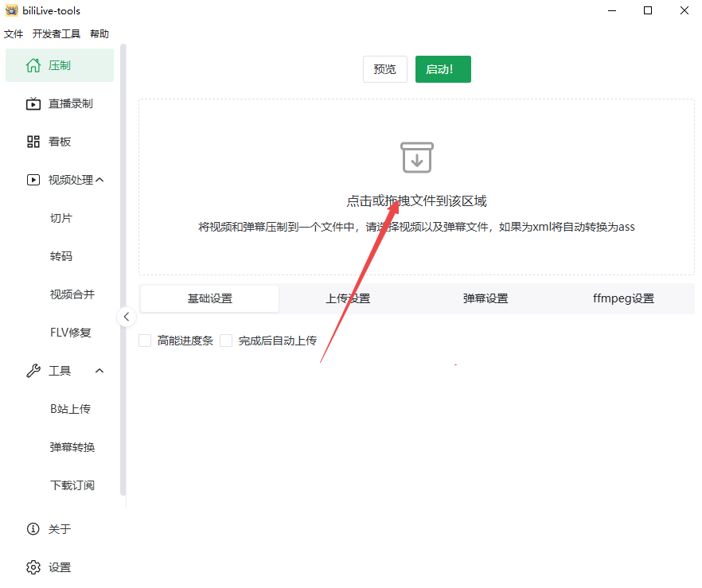The width and height of the screenshot is (702, 588).
Task: Collapse the 工具 submenu chevron
Action: [x=99, y=371]
